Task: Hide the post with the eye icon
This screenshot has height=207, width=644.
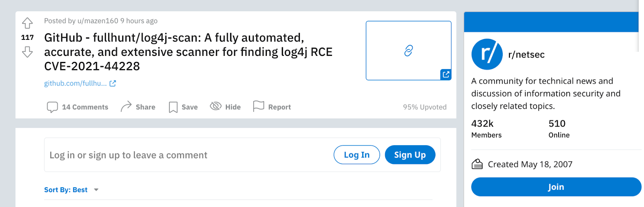Action: (216, 106)
